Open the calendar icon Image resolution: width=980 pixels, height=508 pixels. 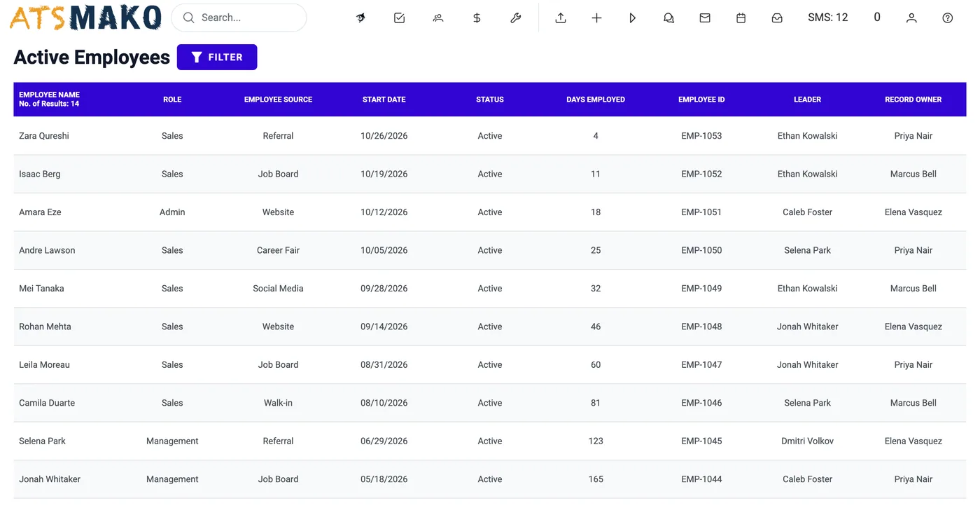tap(741, 18)
